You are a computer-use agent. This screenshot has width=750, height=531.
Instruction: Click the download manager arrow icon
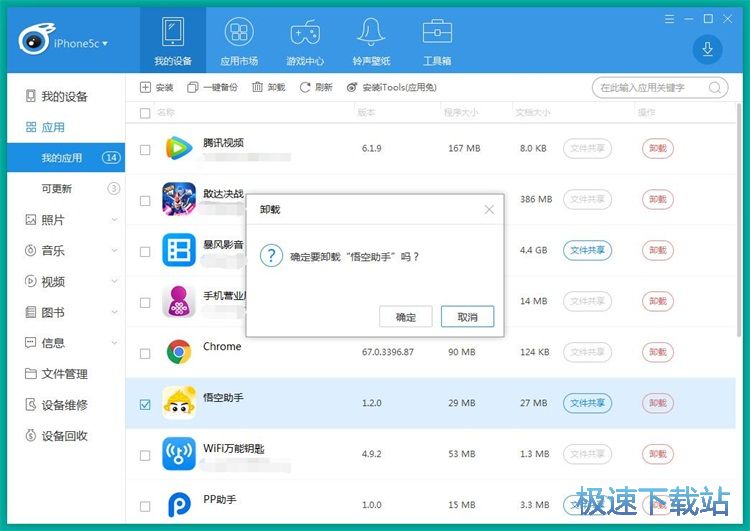click(707, 49)
